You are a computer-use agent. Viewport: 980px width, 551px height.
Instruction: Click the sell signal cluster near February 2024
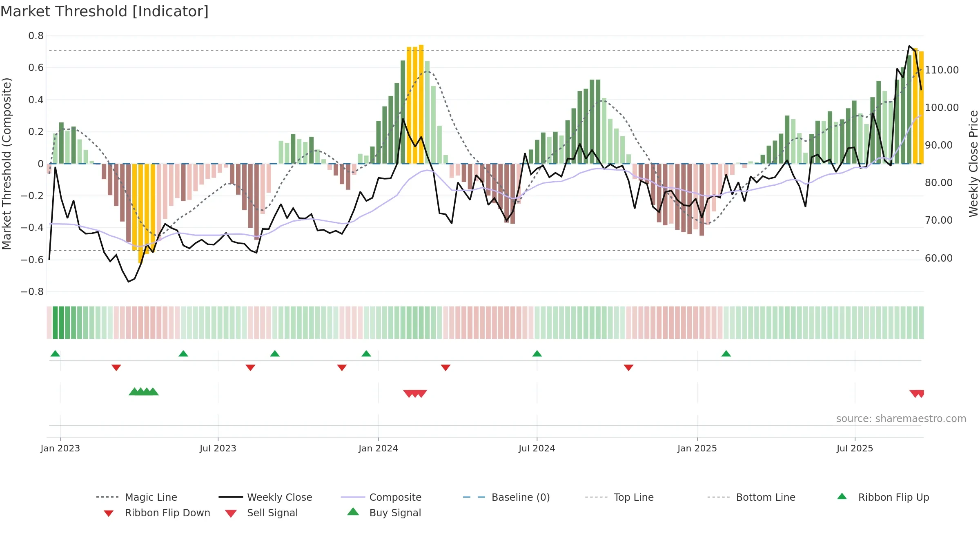(x=415, y=394)
